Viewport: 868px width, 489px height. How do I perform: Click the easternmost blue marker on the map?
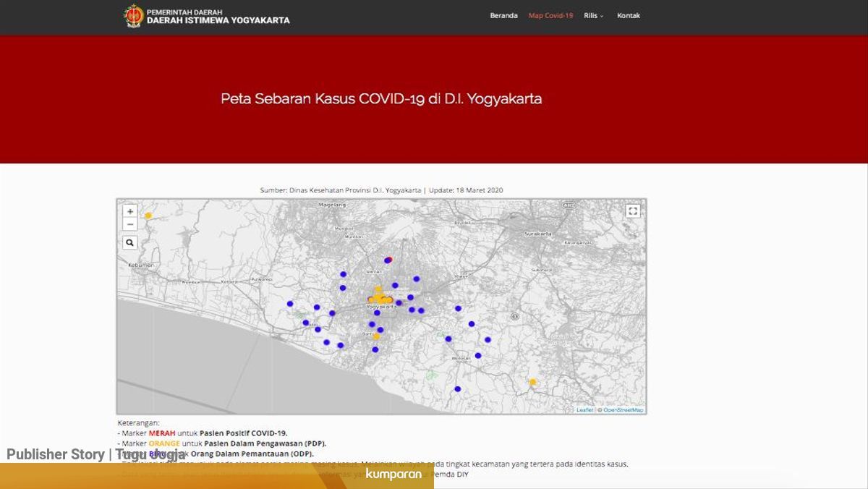(488, 339)
